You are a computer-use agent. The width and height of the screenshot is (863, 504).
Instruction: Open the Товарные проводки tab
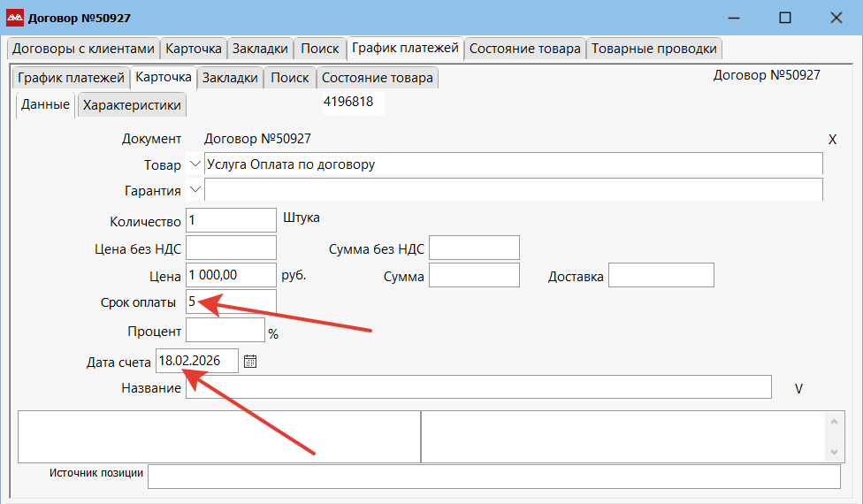(x=654, y=49)
